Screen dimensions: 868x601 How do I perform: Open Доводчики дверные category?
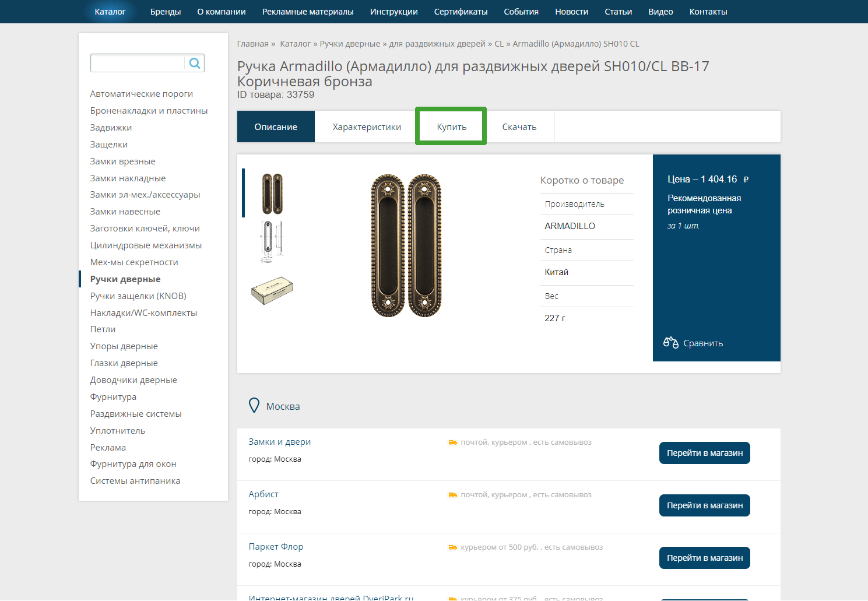(x=133, y=380)
